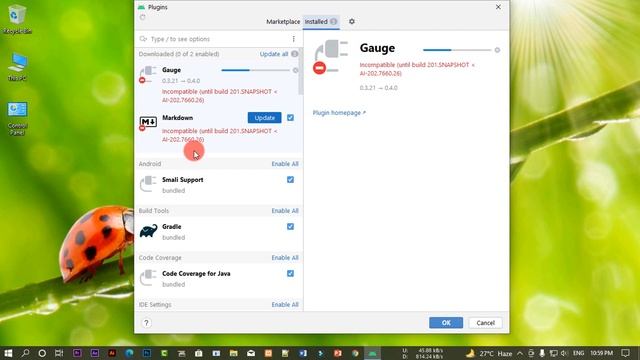Screen dimensions: 640x360
Task: Click the Markdown plugin icon
Action: 148,122
